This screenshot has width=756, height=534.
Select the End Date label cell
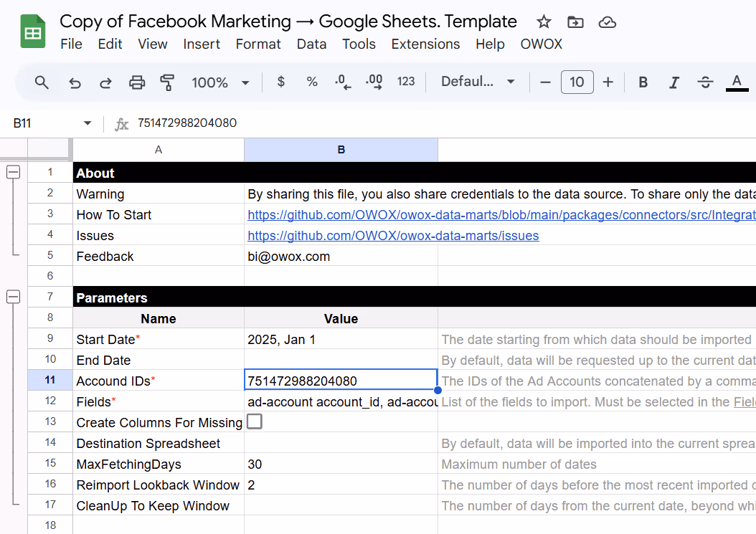(x=159, y=360)
